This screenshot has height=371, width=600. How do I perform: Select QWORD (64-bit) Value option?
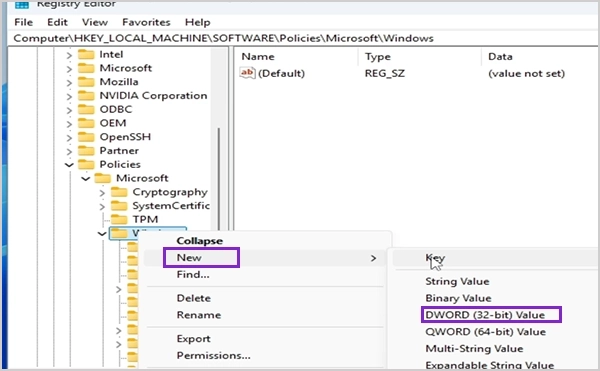tap(485, 332)
